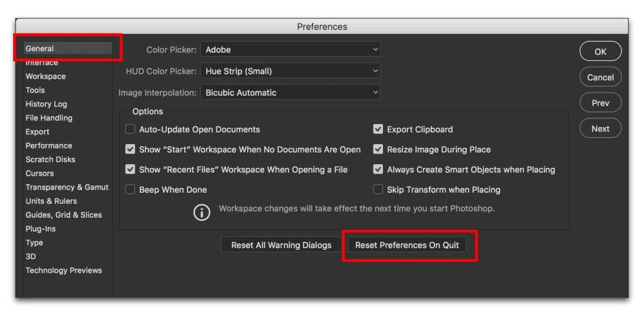Click the Cancel button
The height and width of the screenshot is (316, 644).
[x=601, y=77]
